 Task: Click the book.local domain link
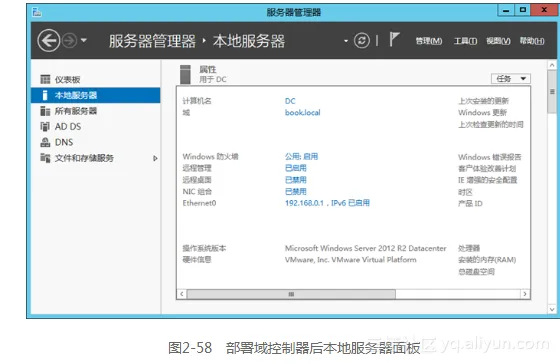(302, 113)
